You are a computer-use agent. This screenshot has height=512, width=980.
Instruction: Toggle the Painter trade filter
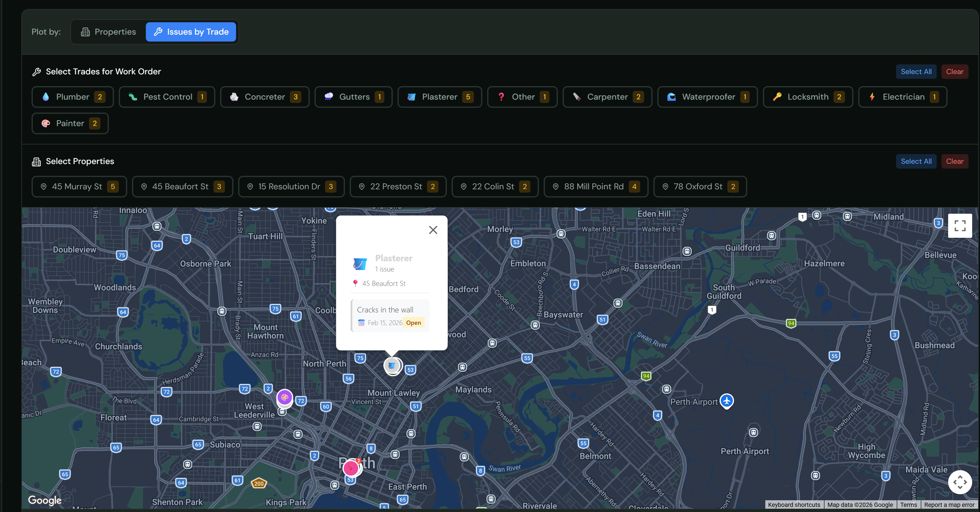(x=70, y=123)
